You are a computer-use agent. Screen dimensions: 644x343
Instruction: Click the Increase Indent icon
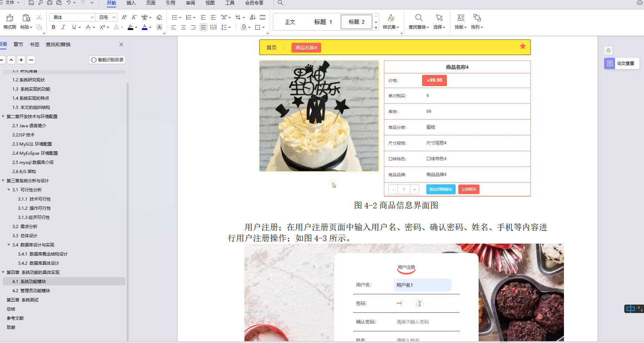[x=213, y=17]
